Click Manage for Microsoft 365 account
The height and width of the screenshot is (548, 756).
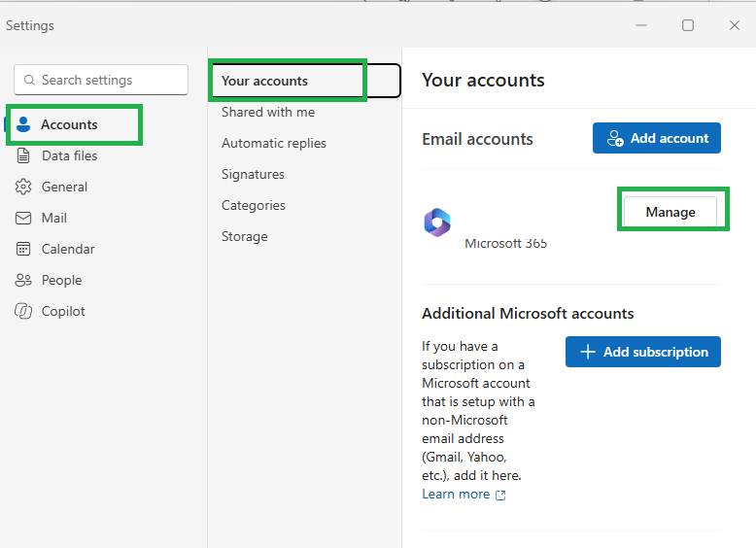point(670,212)
